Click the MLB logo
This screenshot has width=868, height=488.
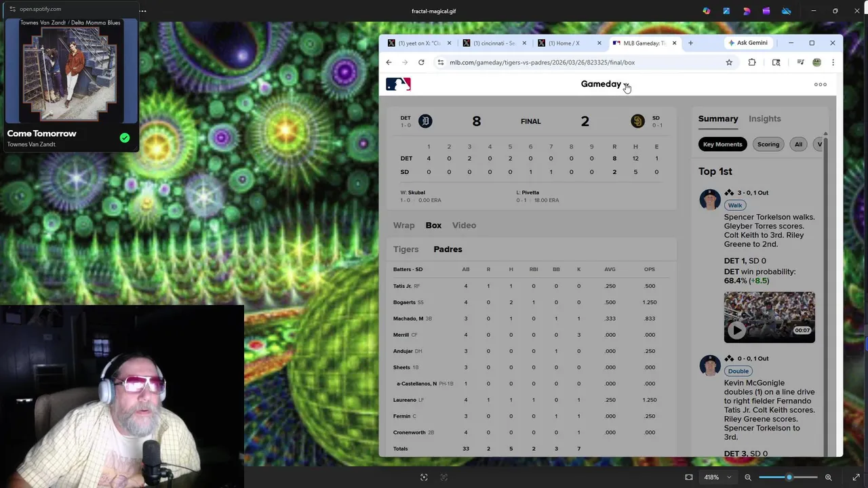pyautogui.click(x=398, y=84)
